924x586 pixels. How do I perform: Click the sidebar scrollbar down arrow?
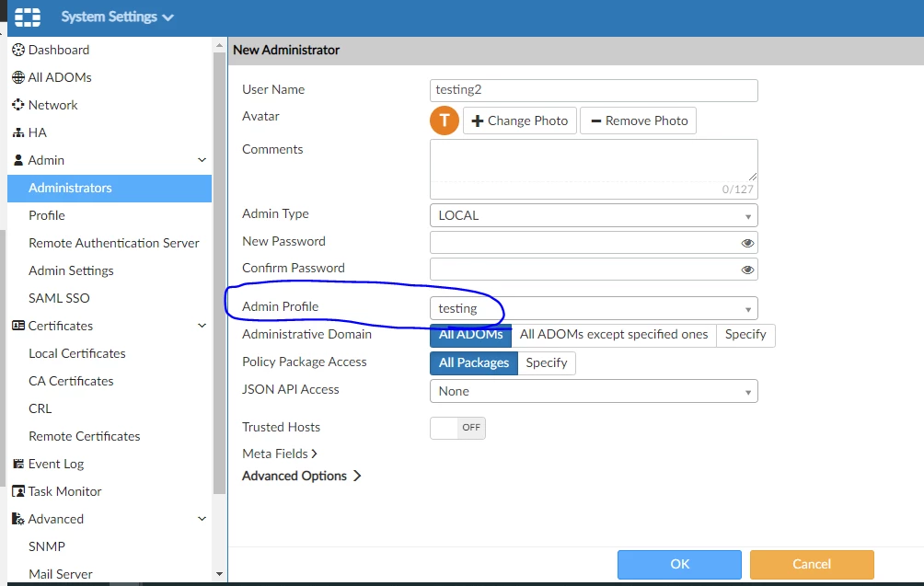click(x=219, y=574)
